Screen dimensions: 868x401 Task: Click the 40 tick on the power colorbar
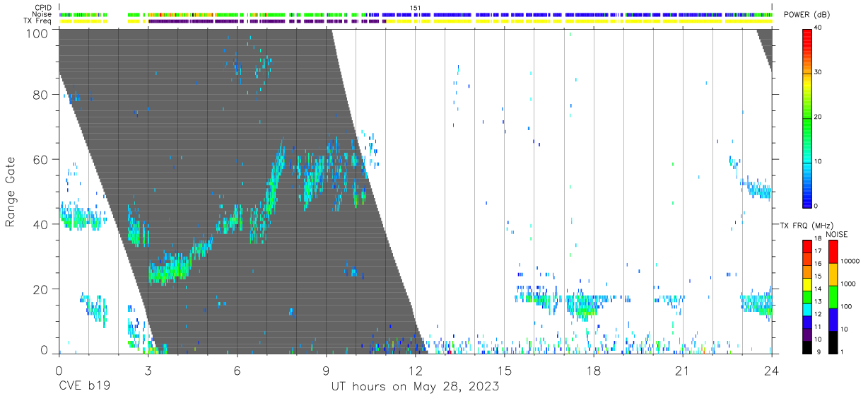(819, 28)
